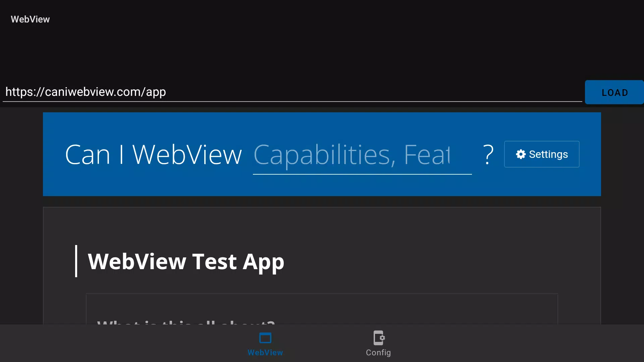
Task: Open the Settings button with gear icon
Action: pos(542,154)
